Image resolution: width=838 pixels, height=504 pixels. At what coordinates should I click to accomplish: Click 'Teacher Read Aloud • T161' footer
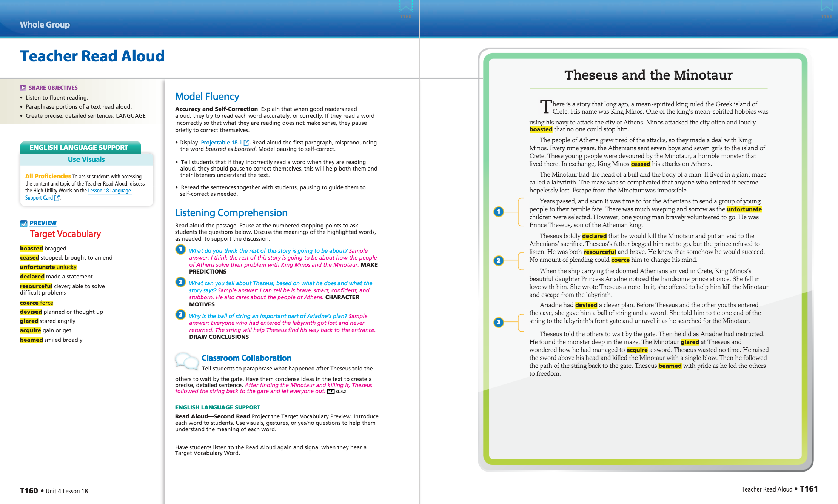(779, 489)
